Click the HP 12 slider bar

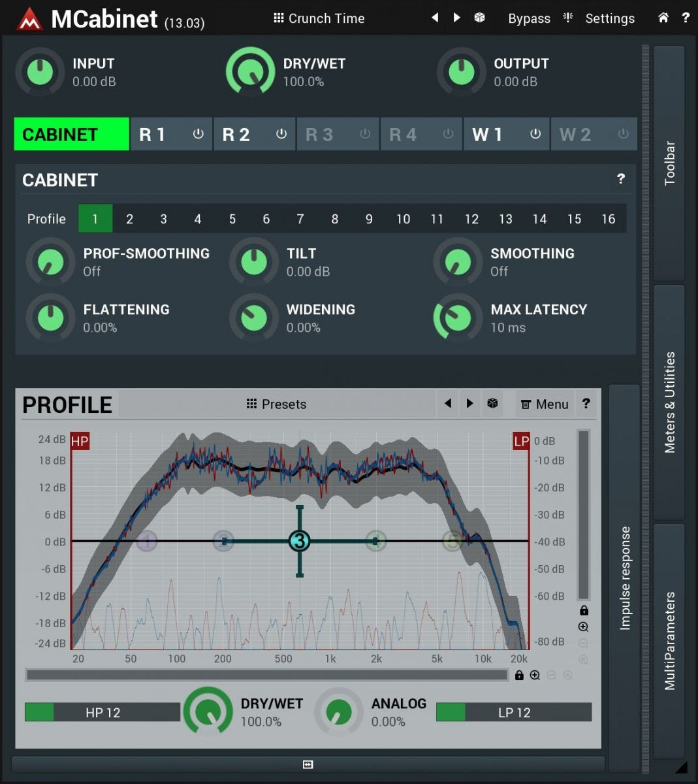102,712
